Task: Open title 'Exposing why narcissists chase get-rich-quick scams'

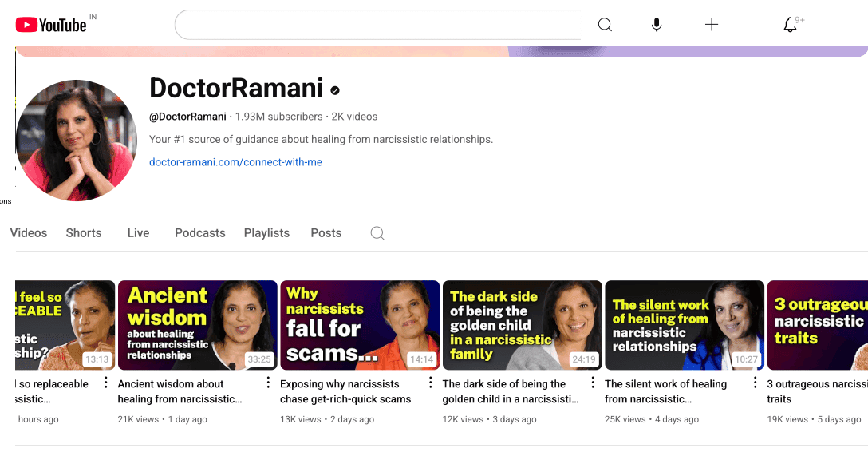Action: click(x=345, y=391)
